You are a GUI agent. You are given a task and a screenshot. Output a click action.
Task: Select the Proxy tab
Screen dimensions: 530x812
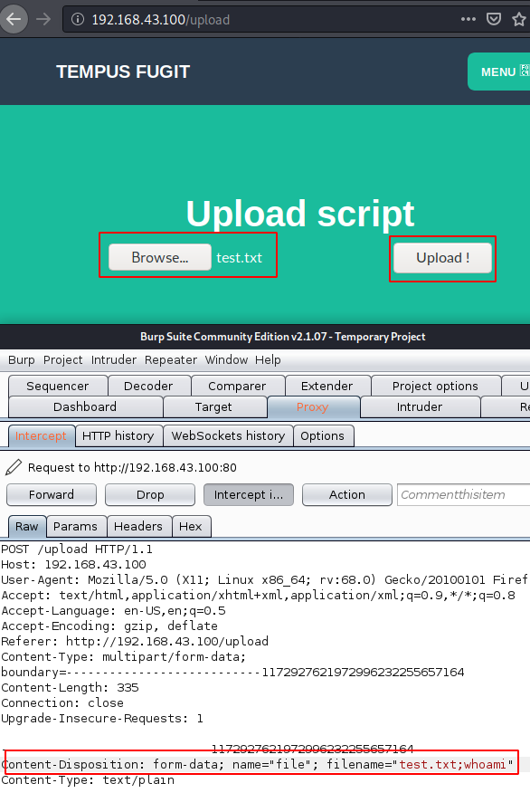[313, 407]
